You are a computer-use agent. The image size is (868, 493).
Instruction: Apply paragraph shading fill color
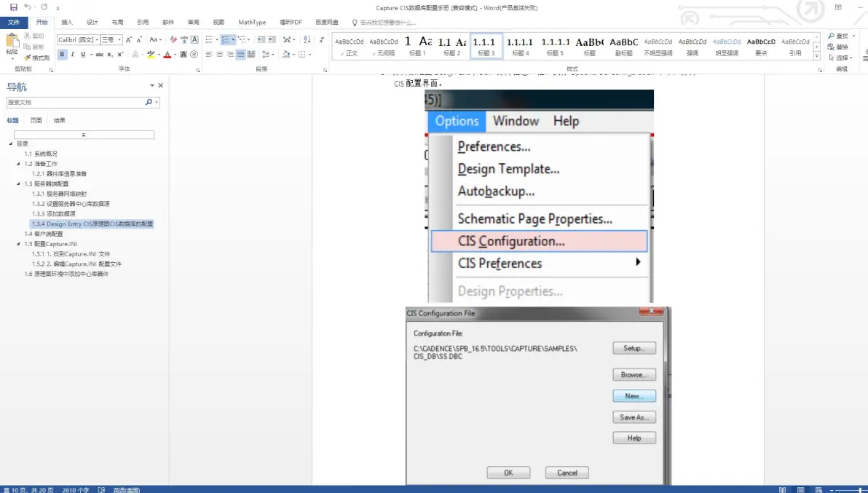click(x=285, y=54)
